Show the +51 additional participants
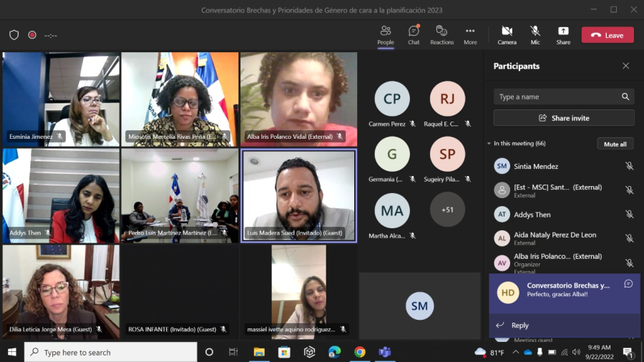Image resolution: width=644 pixels, height=362 pixels. (447, 210)
